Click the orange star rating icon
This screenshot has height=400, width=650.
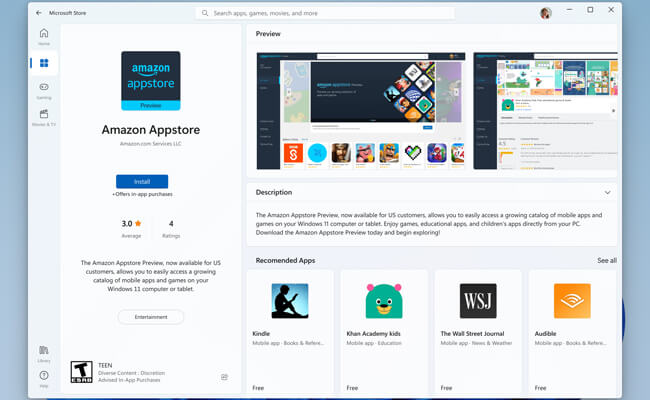(x=138, y=223)
